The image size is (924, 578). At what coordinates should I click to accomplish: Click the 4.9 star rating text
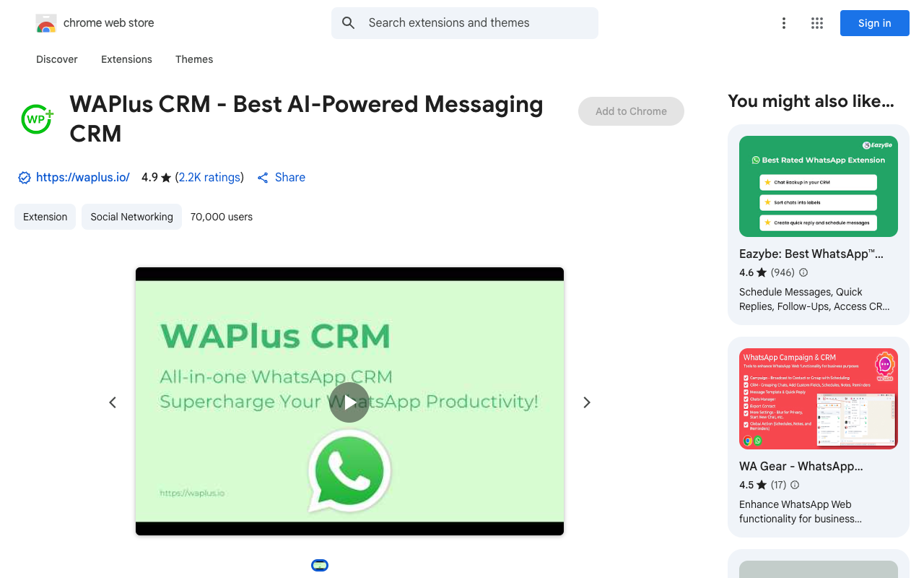pos(156,177)
